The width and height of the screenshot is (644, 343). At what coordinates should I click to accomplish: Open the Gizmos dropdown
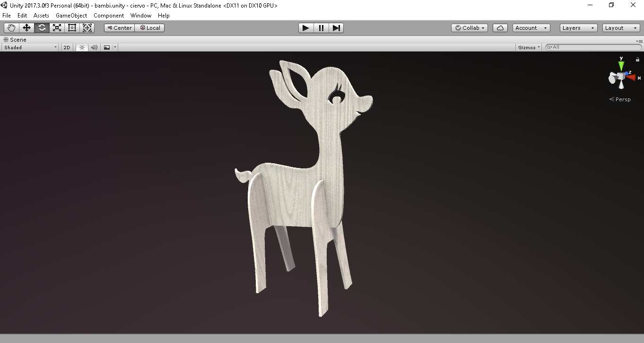(x=529, y=47)
